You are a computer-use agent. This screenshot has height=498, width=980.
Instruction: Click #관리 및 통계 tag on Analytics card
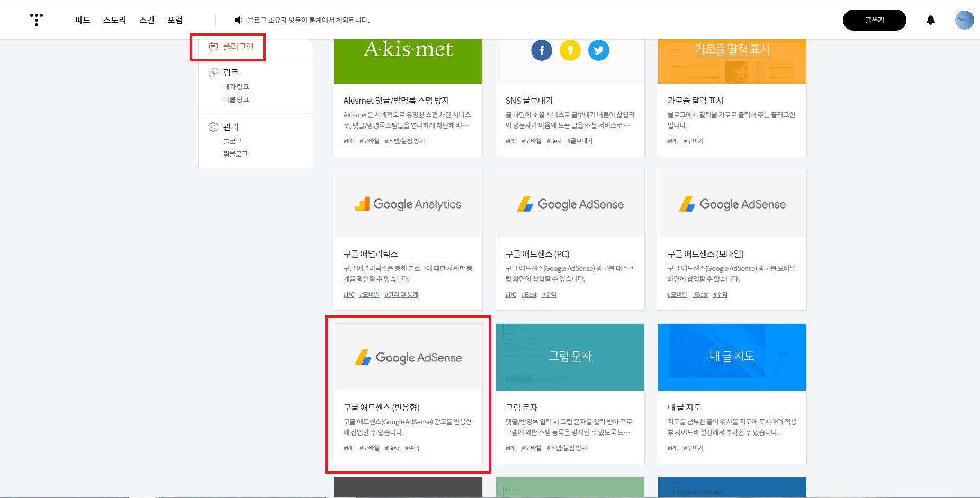401,295
